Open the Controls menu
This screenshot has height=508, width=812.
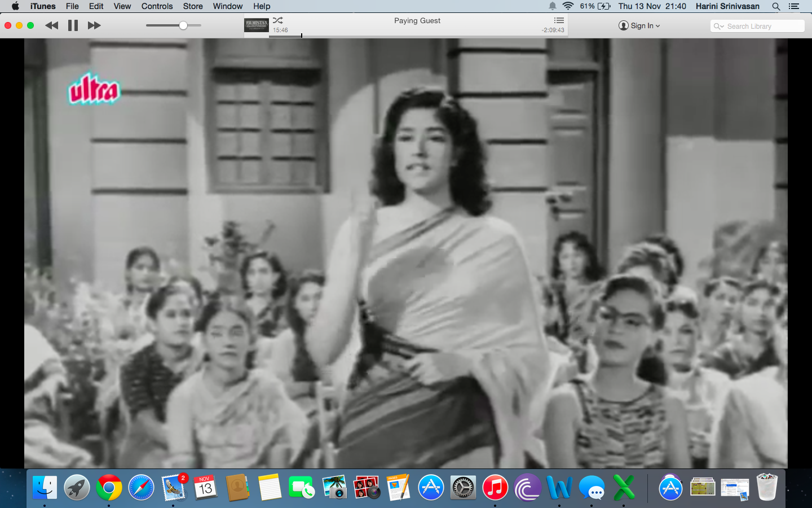(157, 6)
